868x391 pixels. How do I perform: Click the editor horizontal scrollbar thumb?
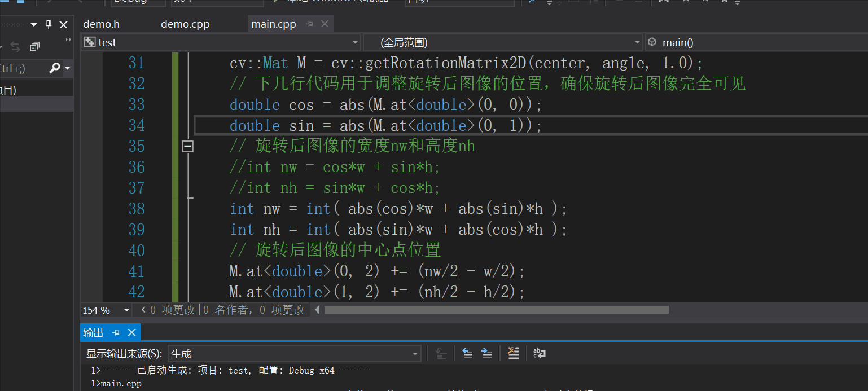(496, 310)
